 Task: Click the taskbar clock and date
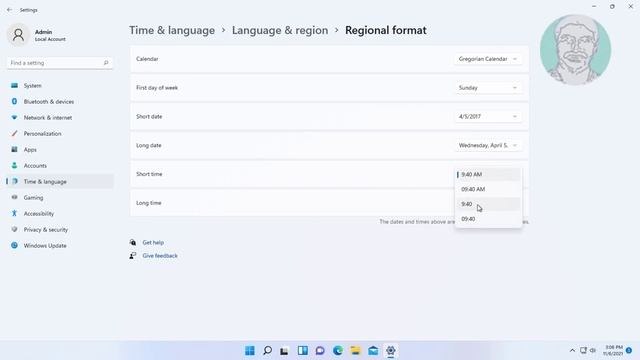pyautogui.click(x=613, y=351)
